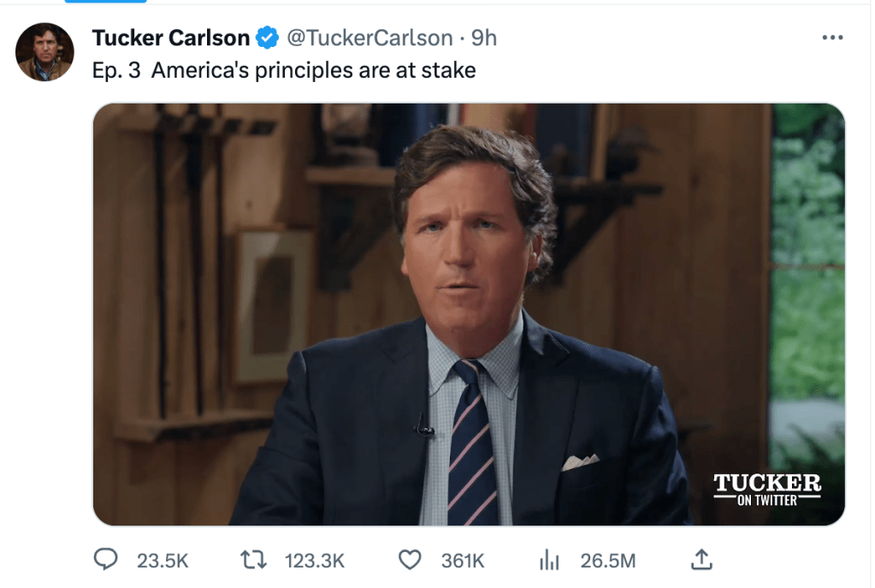Click the 9h timestamp

pos(484,38)
